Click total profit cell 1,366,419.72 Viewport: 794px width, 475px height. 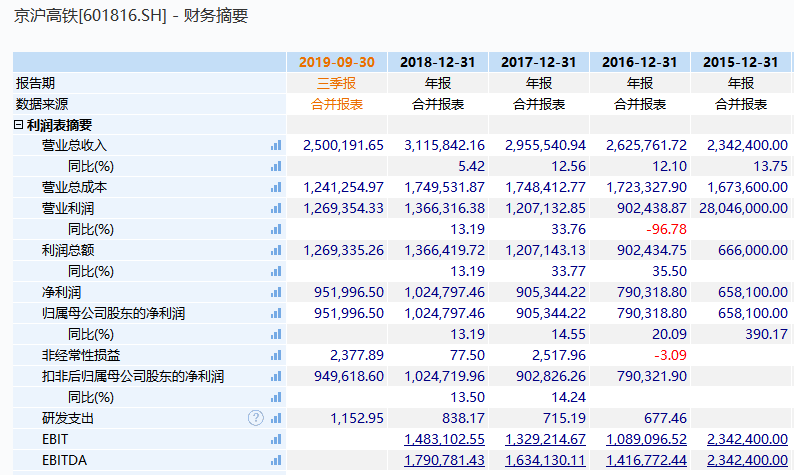point(444,251)
